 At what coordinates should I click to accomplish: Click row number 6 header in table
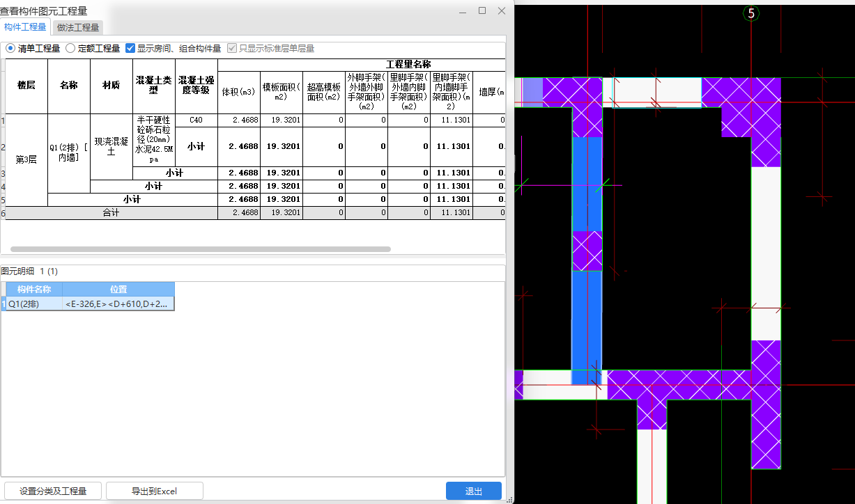pos(3,213)
